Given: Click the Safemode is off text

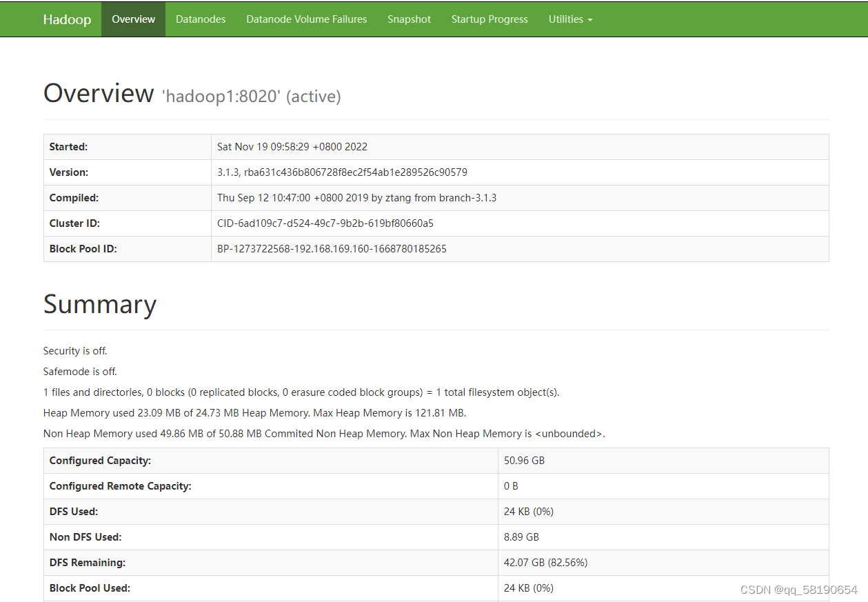Looking at the screenshot, I should point(79,371).
